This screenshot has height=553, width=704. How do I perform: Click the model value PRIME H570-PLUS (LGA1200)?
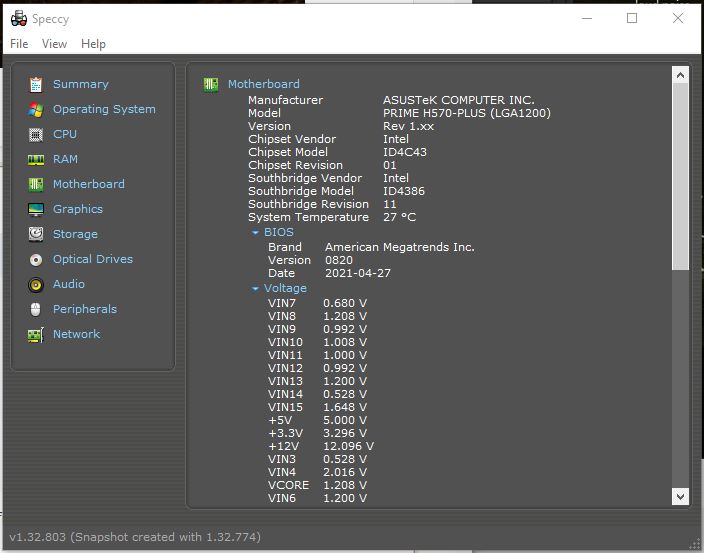tap(467, 113)
